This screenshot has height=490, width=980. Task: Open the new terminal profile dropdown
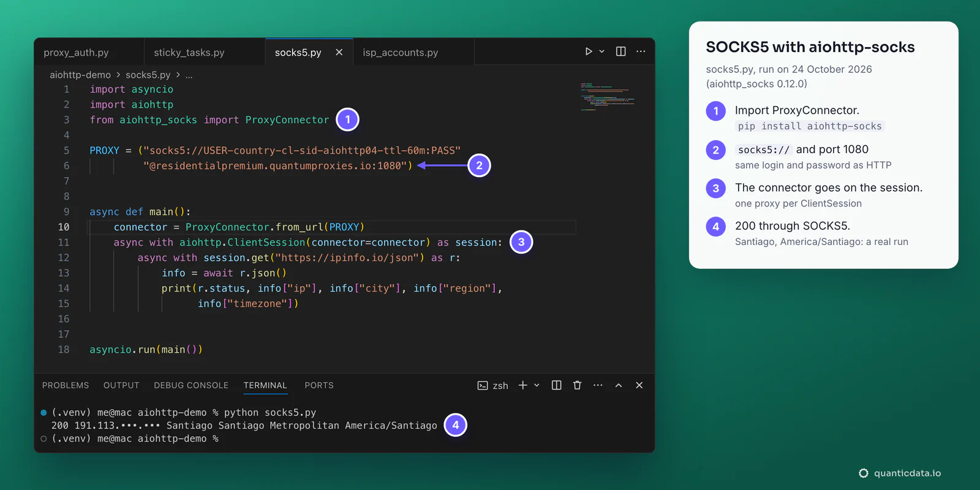point(537,385)
